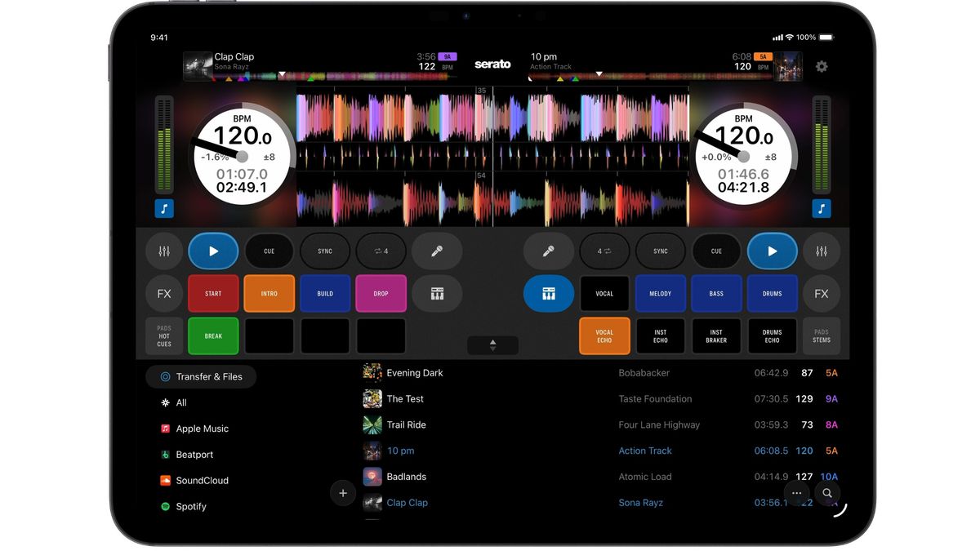
Task: Toggle left deck key lock music note
Action: tap(164, 209)
